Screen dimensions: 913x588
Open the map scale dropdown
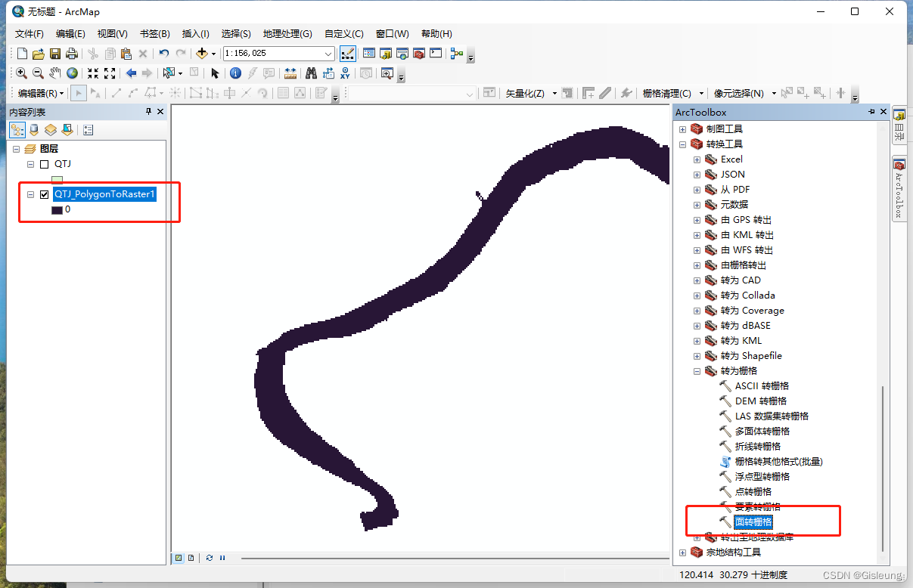pyautogui.click(x=328, y=54)
